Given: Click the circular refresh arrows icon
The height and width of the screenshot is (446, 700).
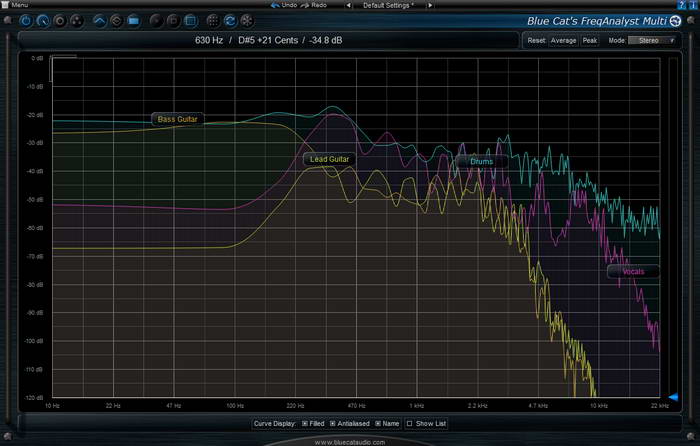Looking at the screenshot, I should coord(230,20).
